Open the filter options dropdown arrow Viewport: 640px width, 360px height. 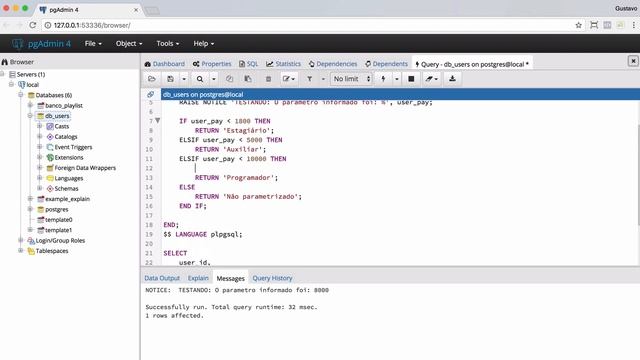coord(323,79)
